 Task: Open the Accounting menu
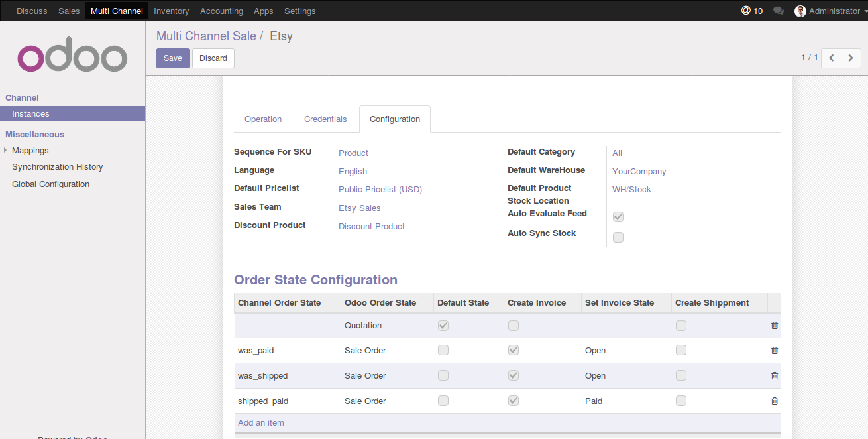point(221,11)
